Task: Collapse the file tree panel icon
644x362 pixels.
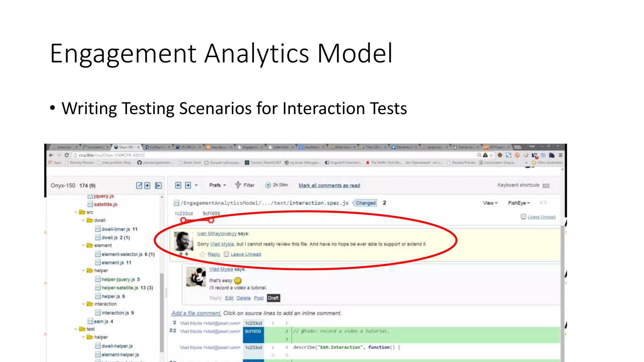Action: (158, 185)
